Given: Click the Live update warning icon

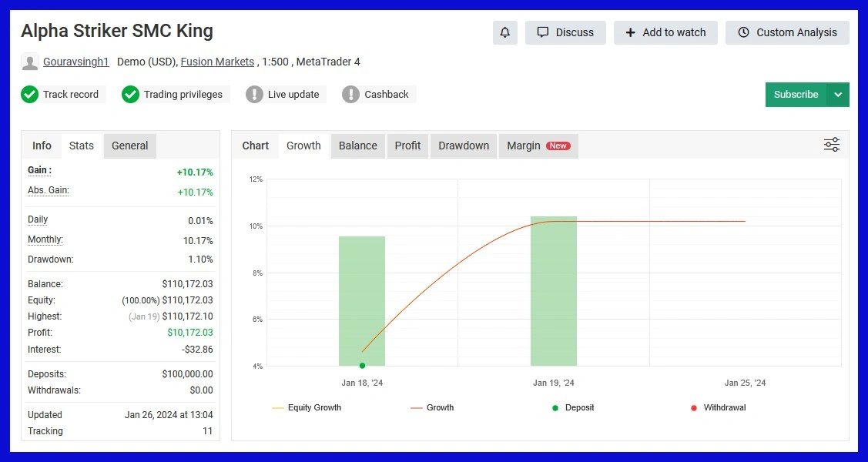Looking at the screenshot, I should point(254,95).
